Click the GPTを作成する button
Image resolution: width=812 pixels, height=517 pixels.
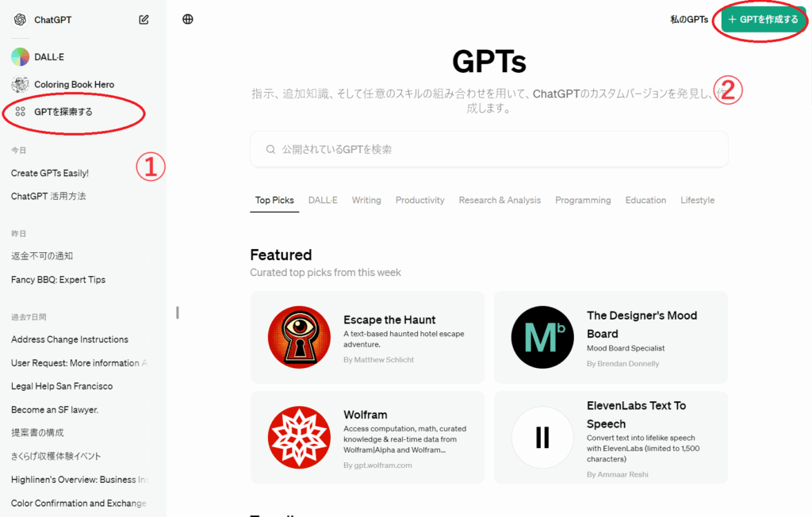click(763, 19)
